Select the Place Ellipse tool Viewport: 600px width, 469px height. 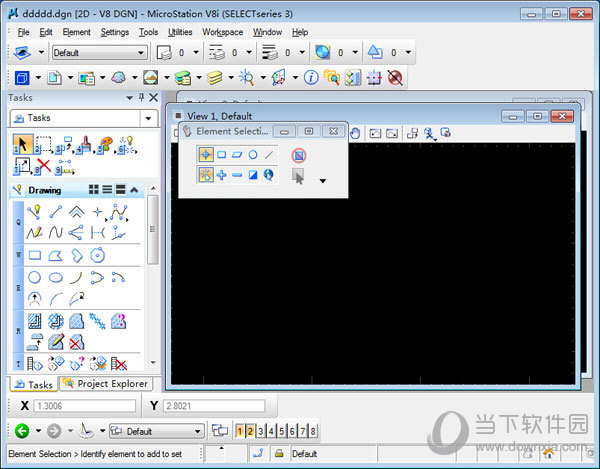[56, 277]
